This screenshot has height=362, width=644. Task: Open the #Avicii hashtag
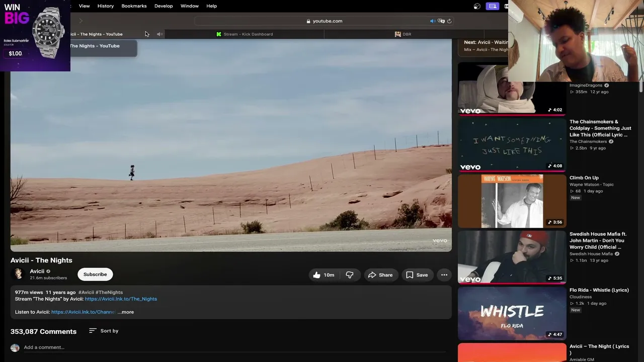[x=86, y=292]
